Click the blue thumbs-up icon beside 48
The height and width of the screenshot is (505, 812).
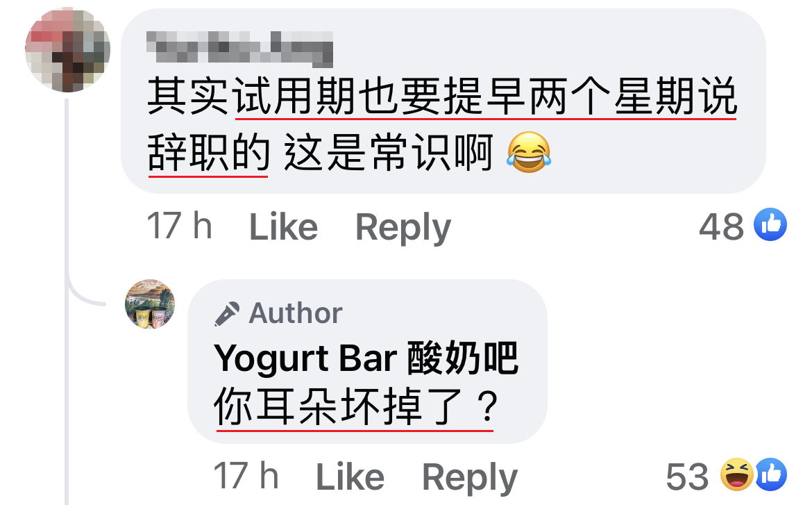[x=770, y=224]
